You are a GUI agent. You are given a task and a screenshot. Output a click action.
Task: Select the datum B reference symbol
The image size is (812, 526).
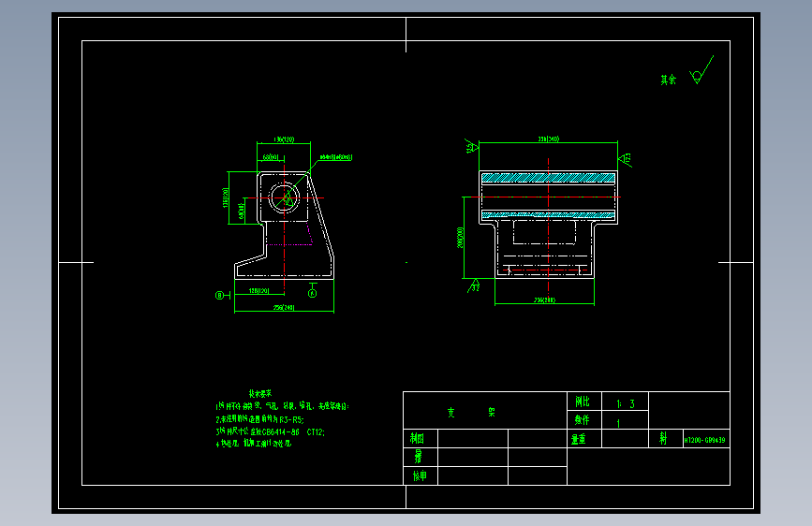pos(223,295)
